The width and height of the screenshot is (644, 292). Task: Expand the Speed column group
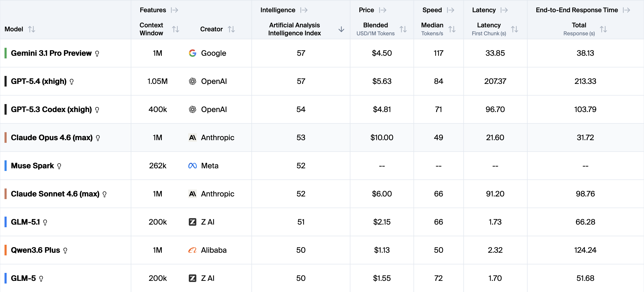coord(450,10)
